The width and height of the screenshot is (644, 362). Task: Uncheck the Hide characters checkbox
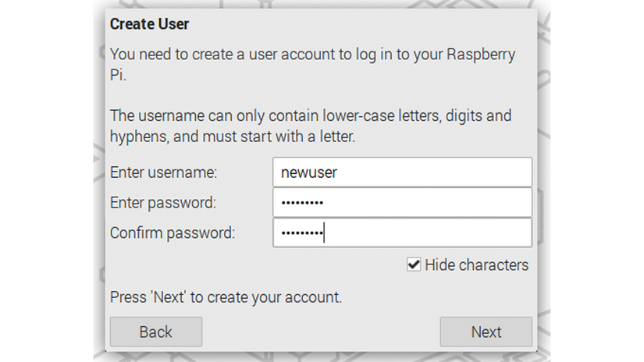click(414, 264)
